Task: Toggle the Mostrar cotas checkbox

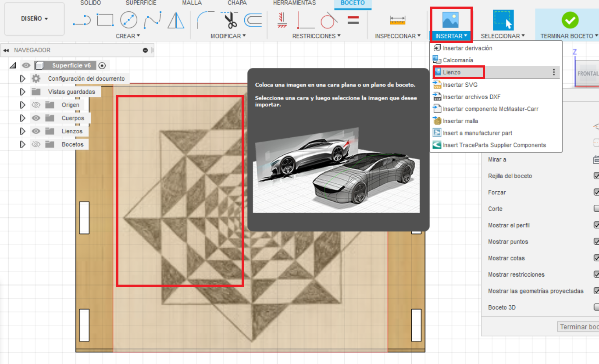Action: [596, 258]
